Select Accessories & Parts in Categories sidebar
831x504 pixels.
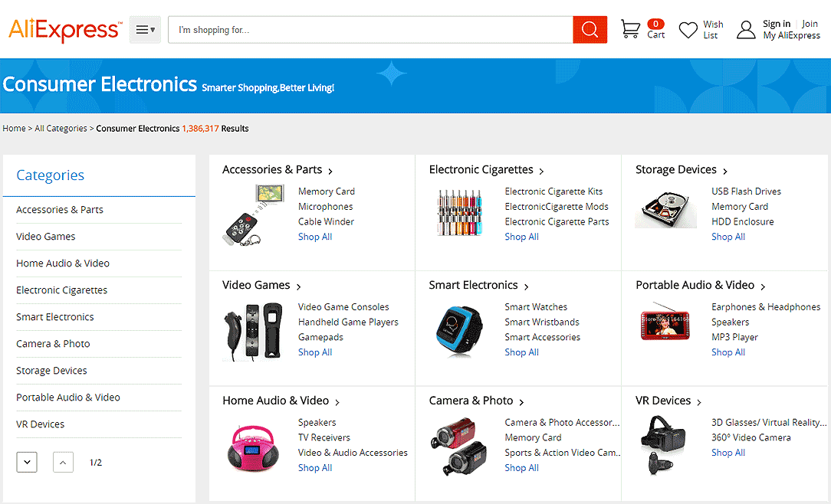pos(60,210)
